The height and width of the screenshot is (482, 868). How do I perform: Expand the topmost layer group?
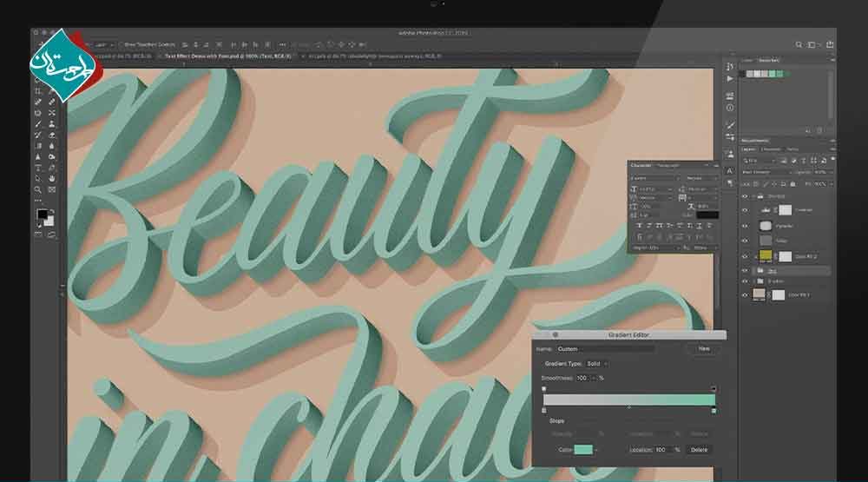[753, 196]
